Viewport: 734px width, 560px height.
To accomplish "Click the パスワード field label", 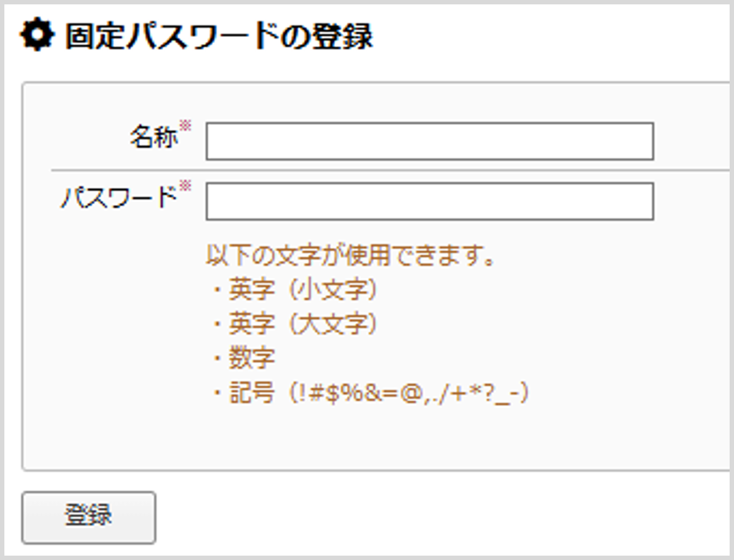I will pyautogui.click(x=119, y=198).
